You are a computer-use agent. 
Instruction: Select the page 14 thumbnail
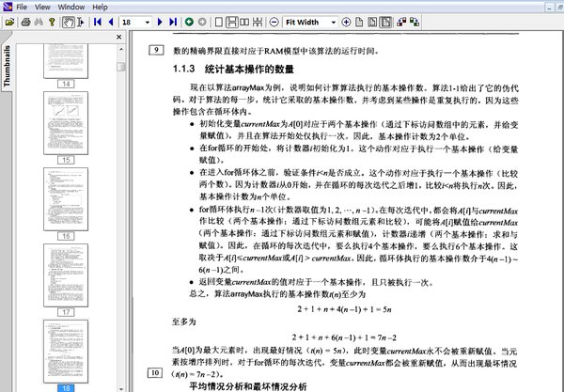pyautogui.click(x=66, y=61)
